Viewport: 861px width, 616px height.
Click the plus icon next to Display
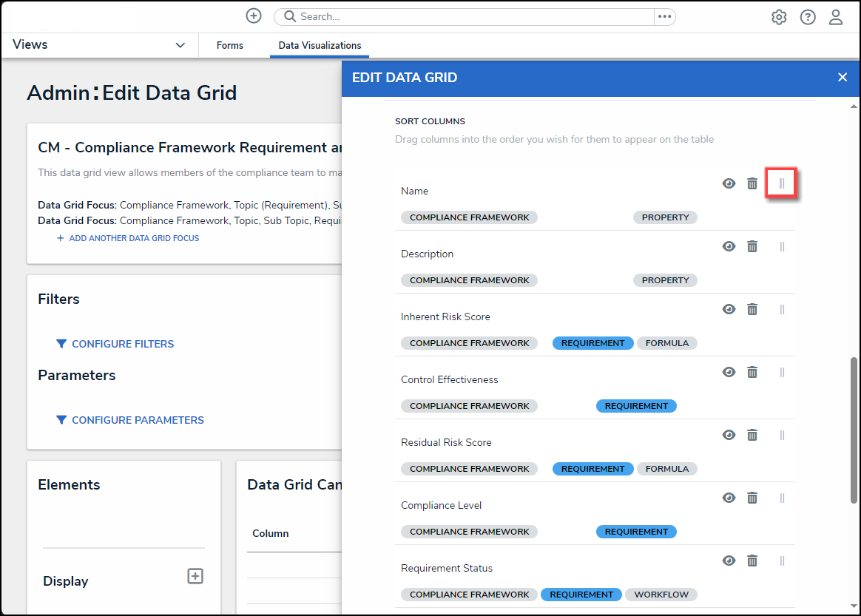pyautogui.click(x=195, y=576)
